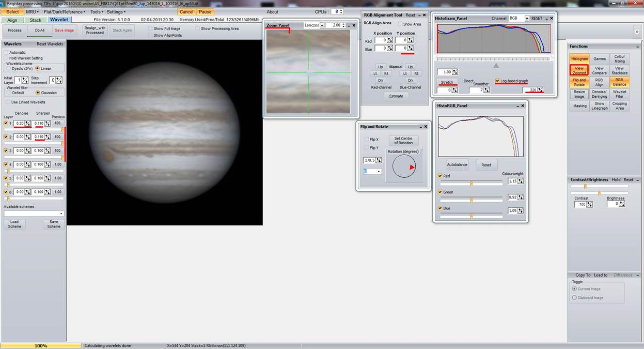
Task: Toggle the Log-based graph checkbox
Action: click(x=497, y=81)
